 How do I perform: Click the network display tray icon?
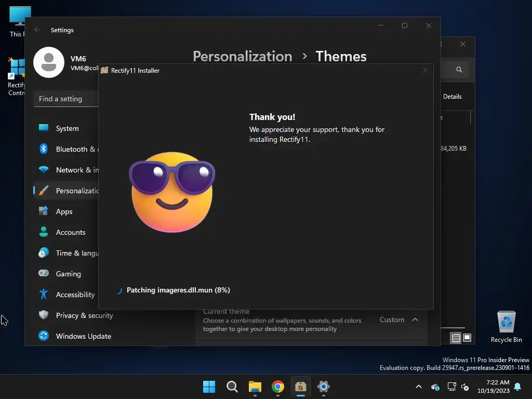(451, 387)
